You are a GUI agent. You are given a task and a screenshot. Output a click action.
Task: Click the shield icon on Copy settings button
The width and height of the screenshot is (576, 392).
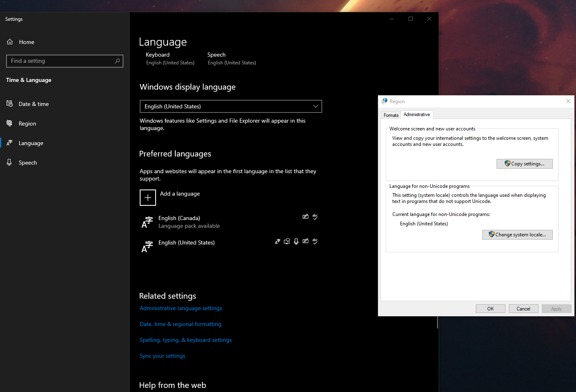[507, 163]
